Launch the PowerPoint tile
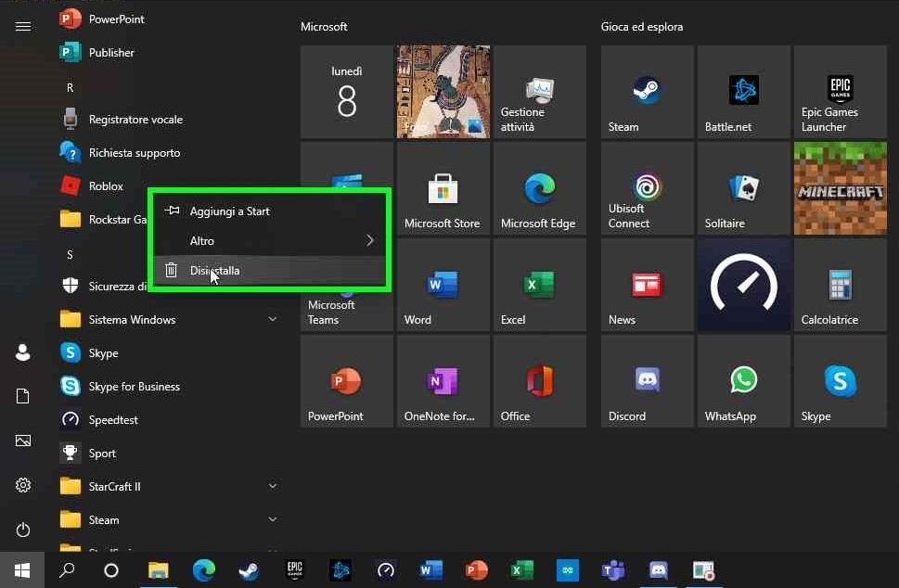This screenshot has width=899, height=588. pyautogui.click(x=347, y=381)
